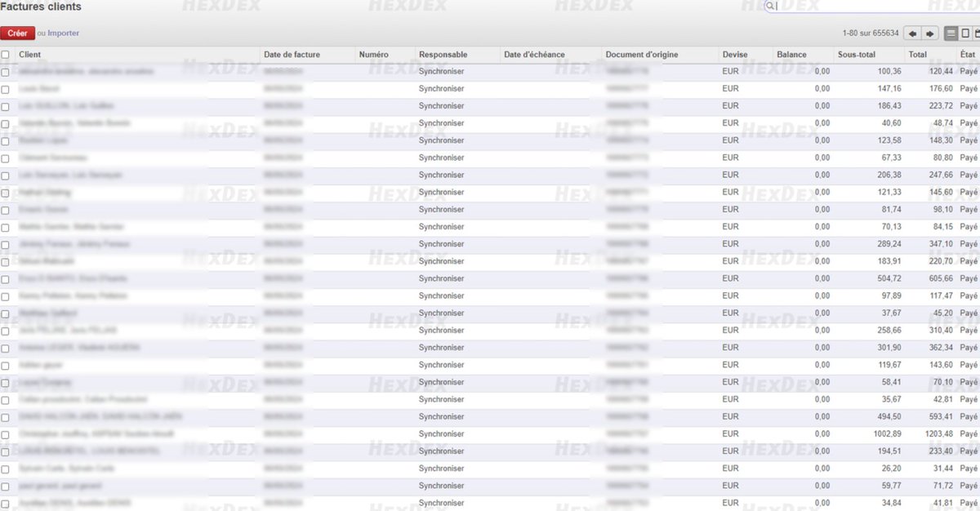Viewport: 980px width, 511px height.
Task: Go to next page of invoices
Action: [x=929, y=33]
